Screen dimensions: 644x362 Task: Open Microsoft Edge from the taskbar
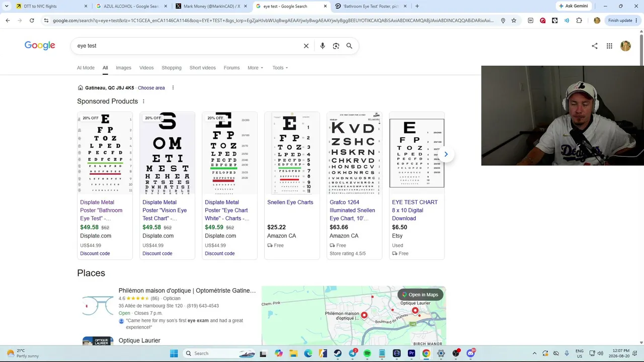coord(308,353)
